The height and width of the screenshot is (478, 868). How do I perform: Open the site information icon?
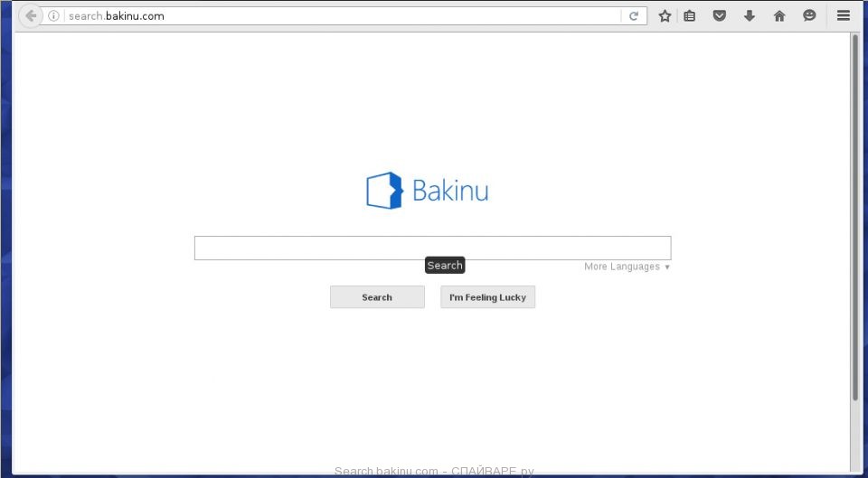point(53,16)
